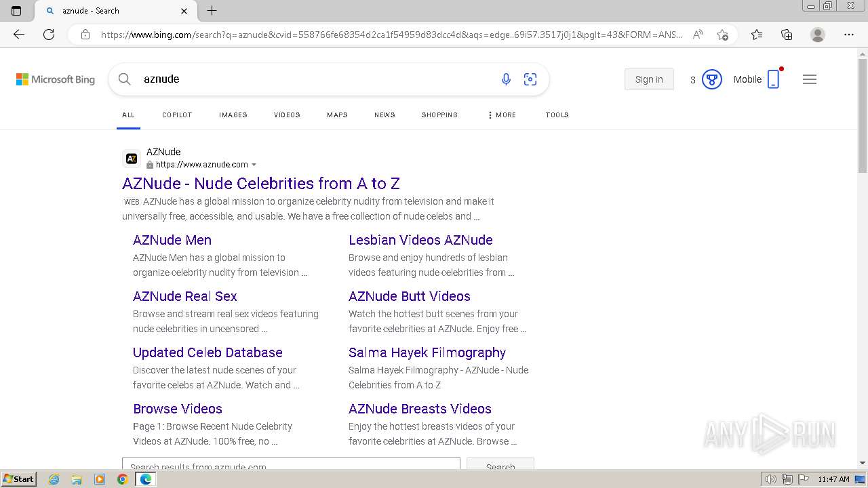Screen dimensions: 868x488
Task: Open a new browser tab
Action: tap(212, 11)
